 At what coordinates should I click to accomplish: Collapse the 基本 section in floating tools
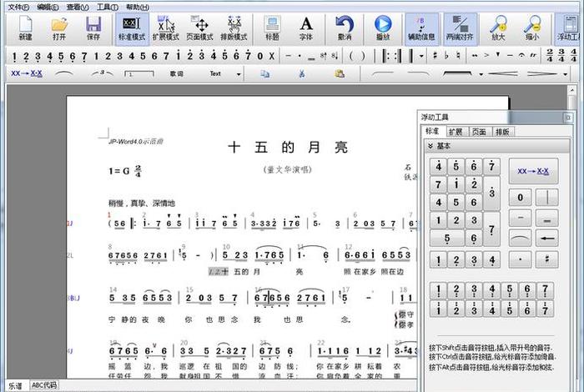pyautogui.click(x=430, y=146)
